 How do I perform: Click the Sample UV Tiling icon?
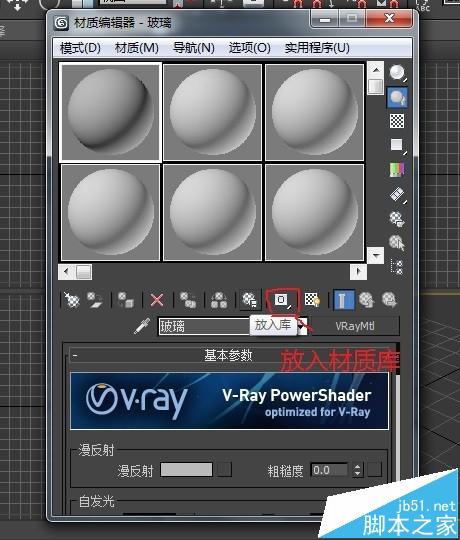click(x=397, y=145)
